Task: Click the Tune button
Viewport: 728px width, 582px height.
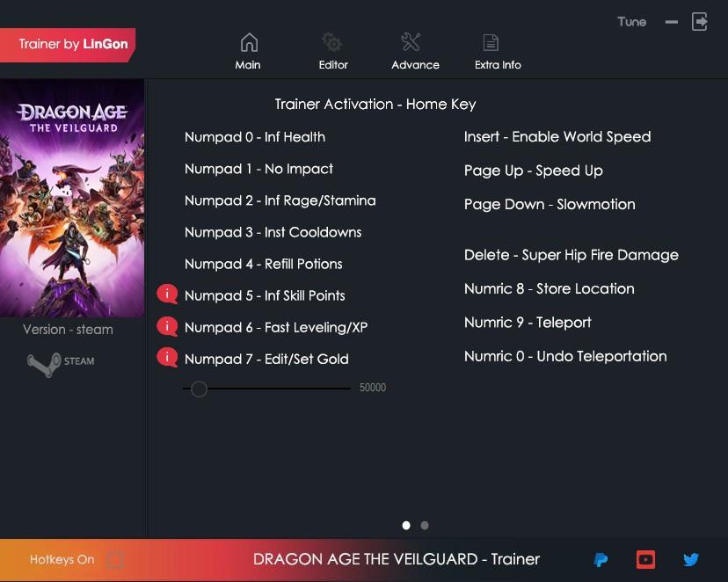Action: pyautogui.click(x=632, y=22)
